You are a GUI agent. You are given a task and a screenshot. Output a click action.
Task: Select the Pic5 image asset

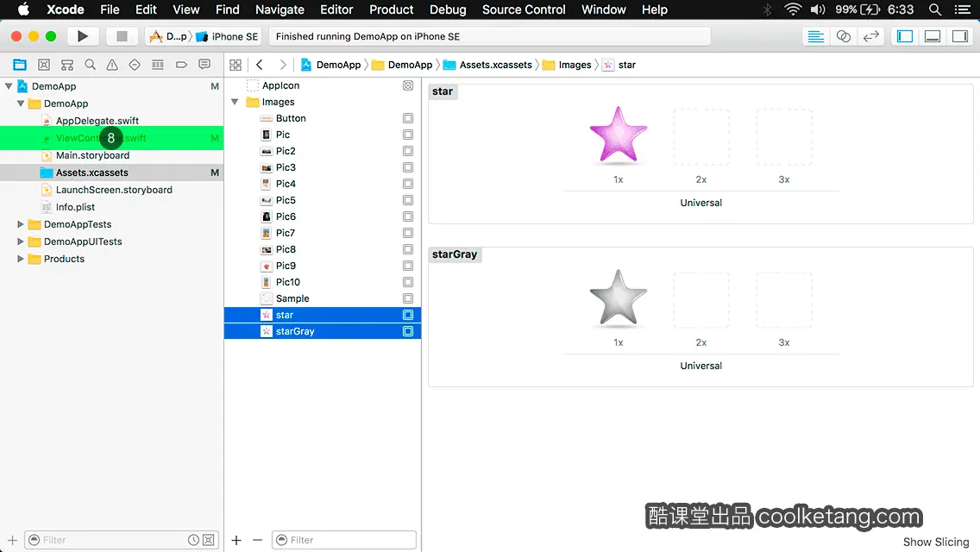coord(323,200)
